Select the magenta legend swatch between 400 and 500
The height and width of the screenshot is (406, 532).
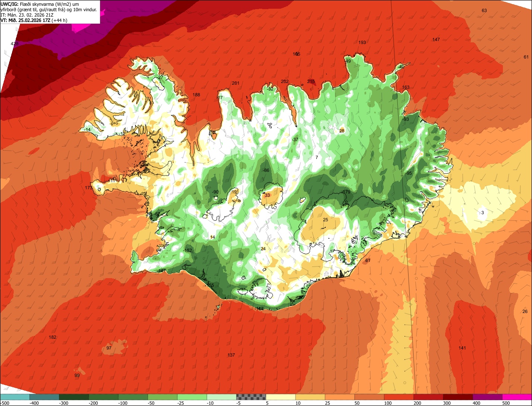click(488, 397)
